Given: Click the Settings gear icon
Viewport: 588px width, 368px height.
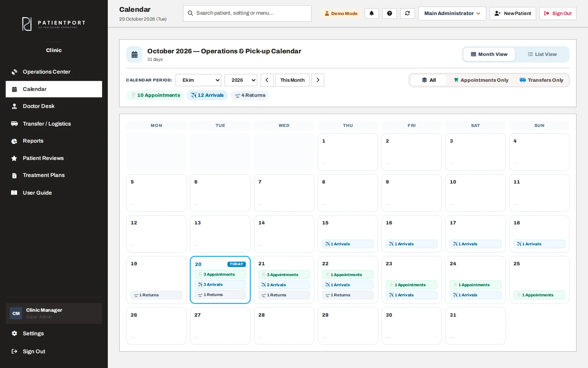Looking at the screenshot, I should pyautogui.click(x=14, y=333).
